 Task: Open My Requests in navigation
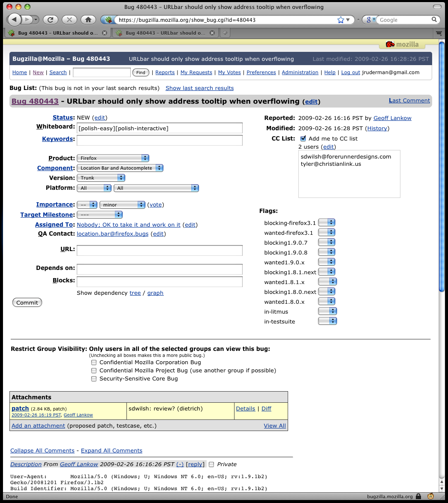[x=196, y=72]
